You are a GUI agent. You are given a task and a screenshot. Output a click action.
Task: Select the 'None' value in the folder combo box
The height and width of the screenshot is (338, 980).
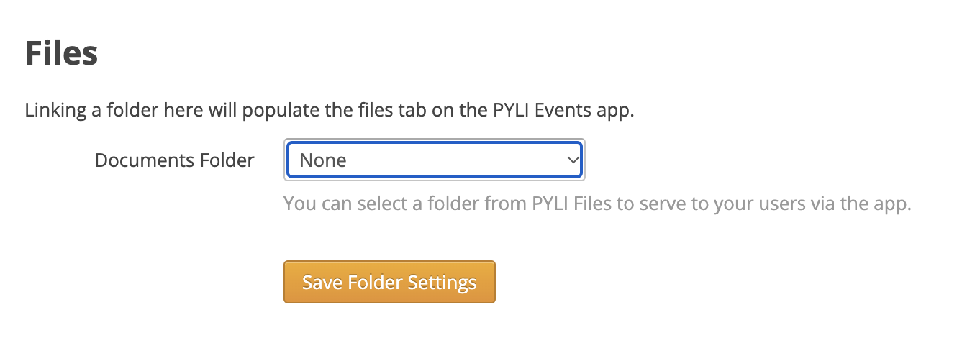tap(323, 160)
